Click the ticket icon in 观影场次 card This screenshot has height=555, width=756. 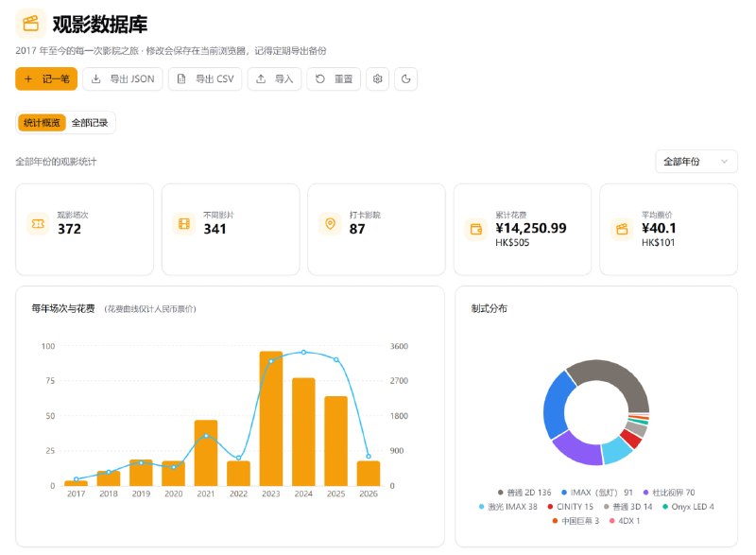(38, 224)
